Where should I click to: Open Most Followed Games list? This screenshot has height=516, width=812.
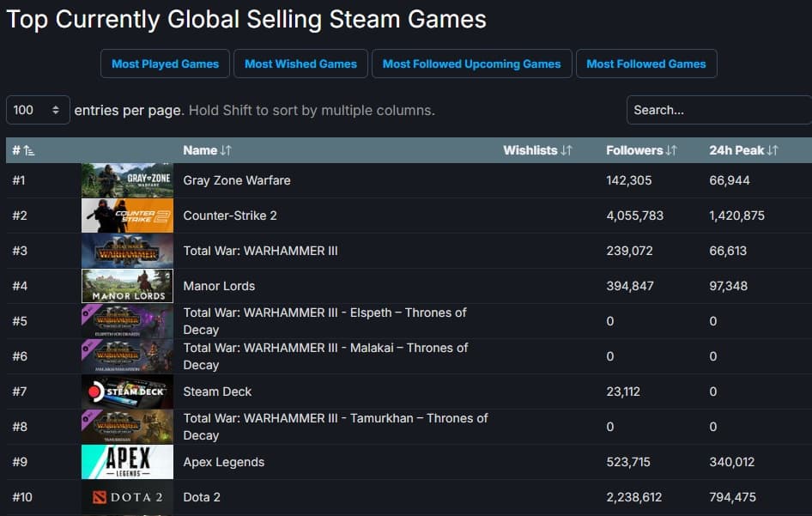645,64
